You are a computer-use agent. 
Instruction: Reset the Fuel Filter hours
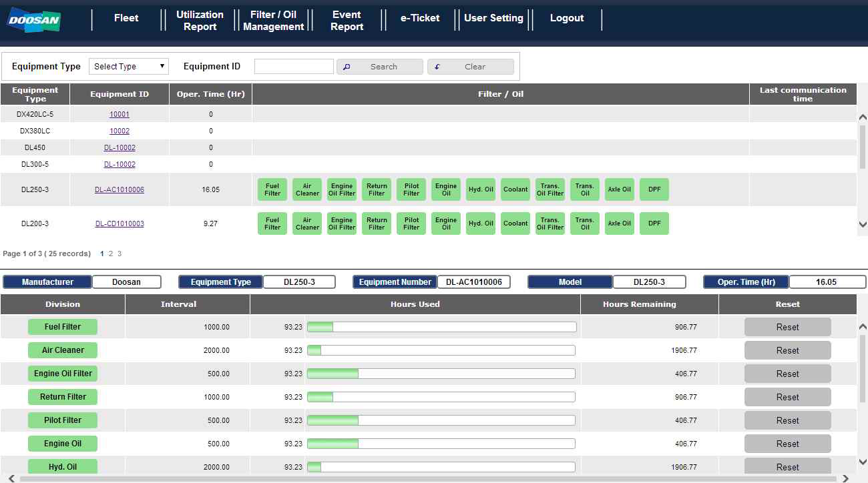tap(787, 328)
